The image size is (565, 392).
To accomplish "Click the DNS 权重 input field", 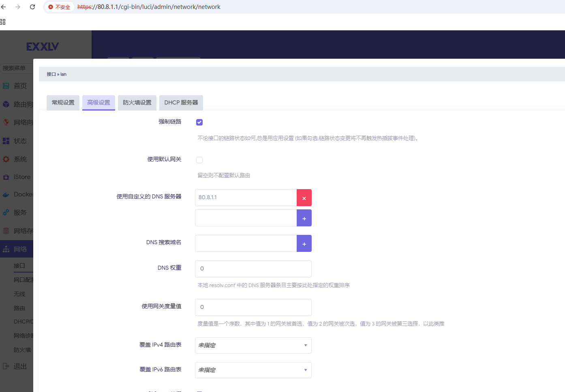I will click(253, 269).
